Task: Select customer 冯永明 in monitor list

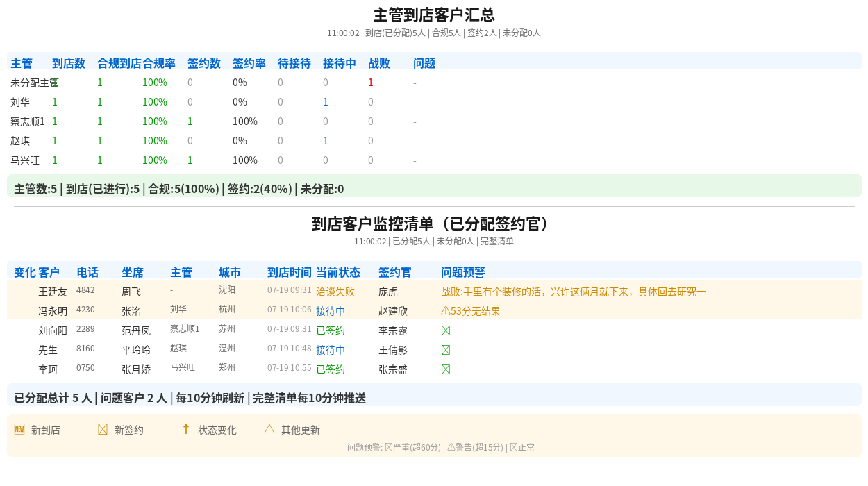Action: (53, 311)
